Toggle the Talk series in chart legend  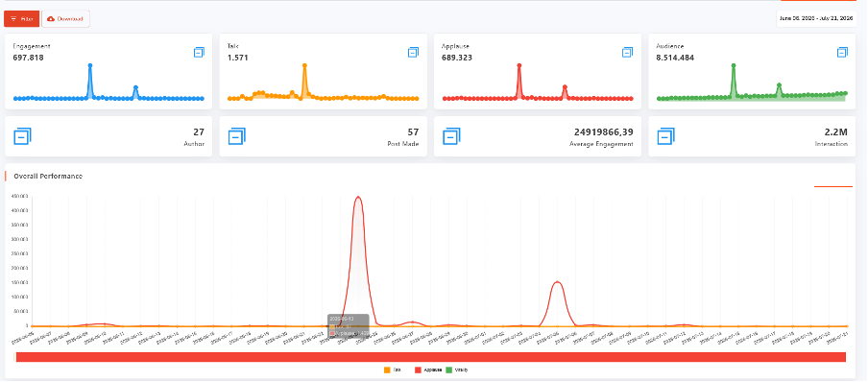coord(392,370)
